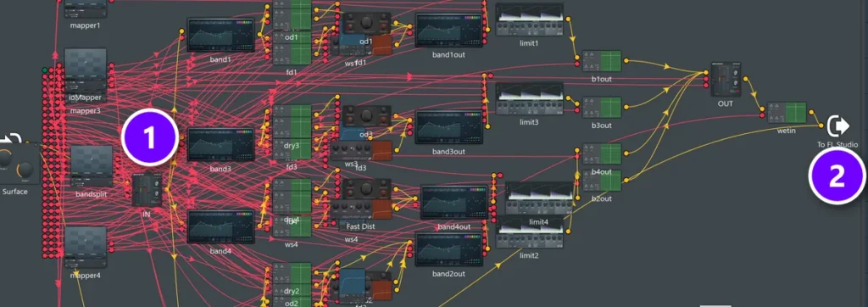Select the band3 equalizer node

point(221,145)
